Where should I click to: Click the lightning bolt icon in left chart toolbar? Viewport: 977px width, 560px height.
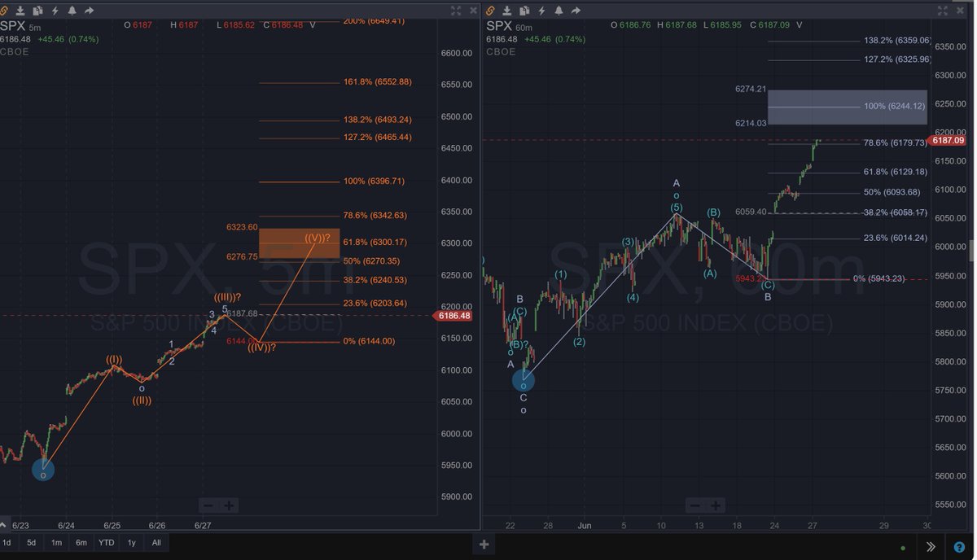click(55, 11)
